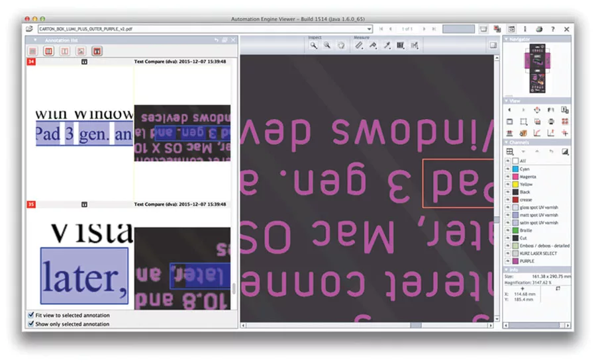This screenshot has height=364, width=596.
Task: Select the matt spot UV varnish channel row
Action: [538, 215]
